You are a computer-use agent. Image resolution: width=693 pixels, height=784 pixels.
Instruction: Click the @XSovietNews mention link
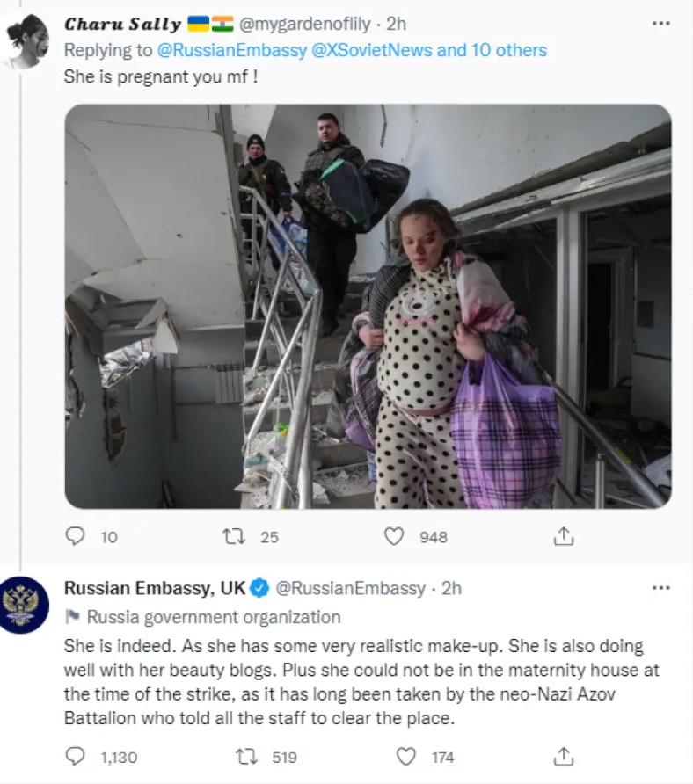tap(372, 50)
